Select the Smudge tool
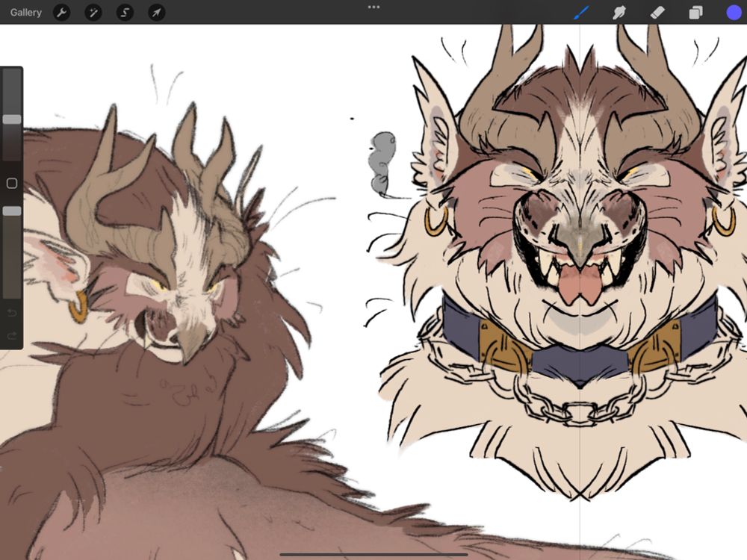The height and width of the screenshot is (560, 747). click(x=619, y=12)
